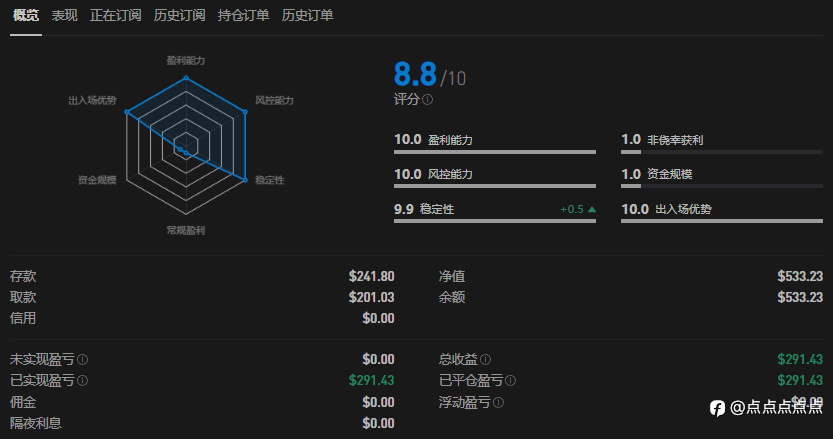
Task: Click the 出入场优势 score bar
Action: point(721,221)
